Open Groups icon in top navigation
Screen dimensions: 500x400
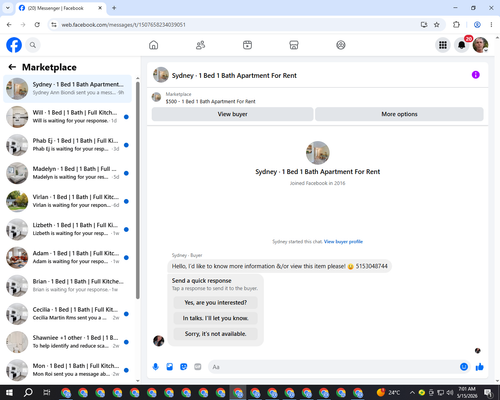(341, 45)
